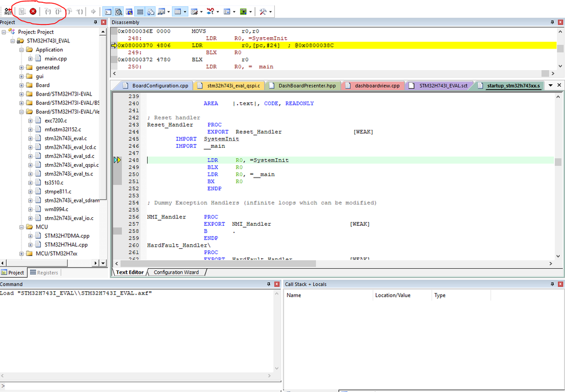Toggle auto-hide pin on Disassembly panel
565x392 pixels.
pos(552,22)
